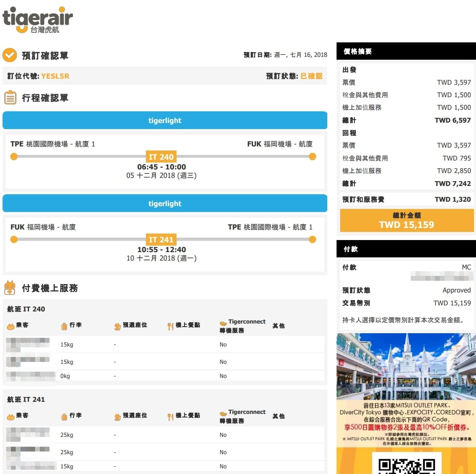Click the 航班 IT 240 section heading
This screenshot has width=476, height=474.
(x=26, y=309)
